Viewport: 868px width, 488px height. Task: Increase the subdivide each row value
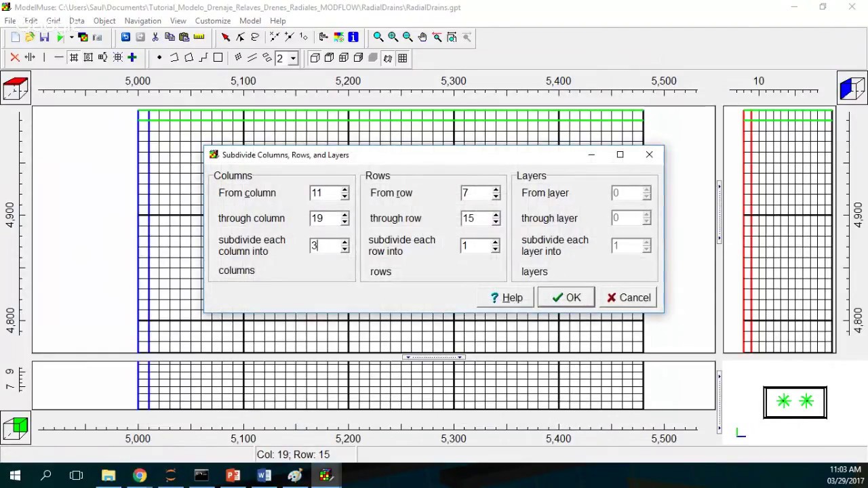[496, 242]
